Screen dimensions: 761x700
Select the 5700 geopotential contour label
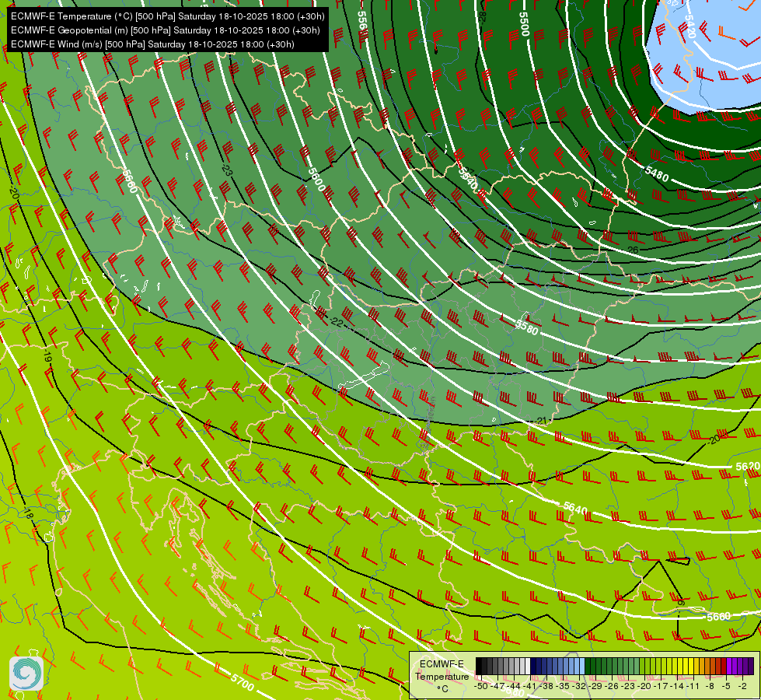coord(243,683)
